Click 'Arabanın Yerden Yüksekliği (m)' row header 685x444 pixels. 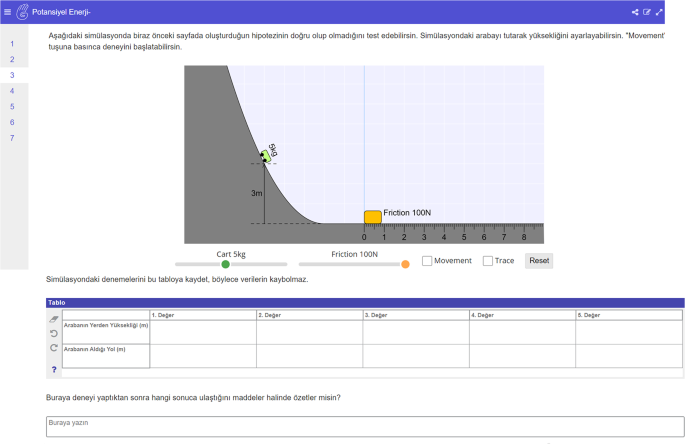point(106,332)
